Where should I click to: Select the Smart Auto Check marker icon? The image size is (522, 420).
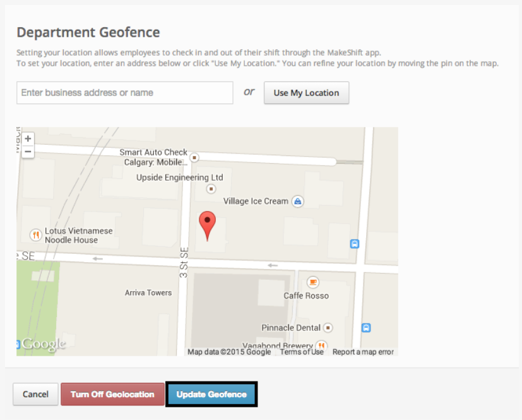194,157
